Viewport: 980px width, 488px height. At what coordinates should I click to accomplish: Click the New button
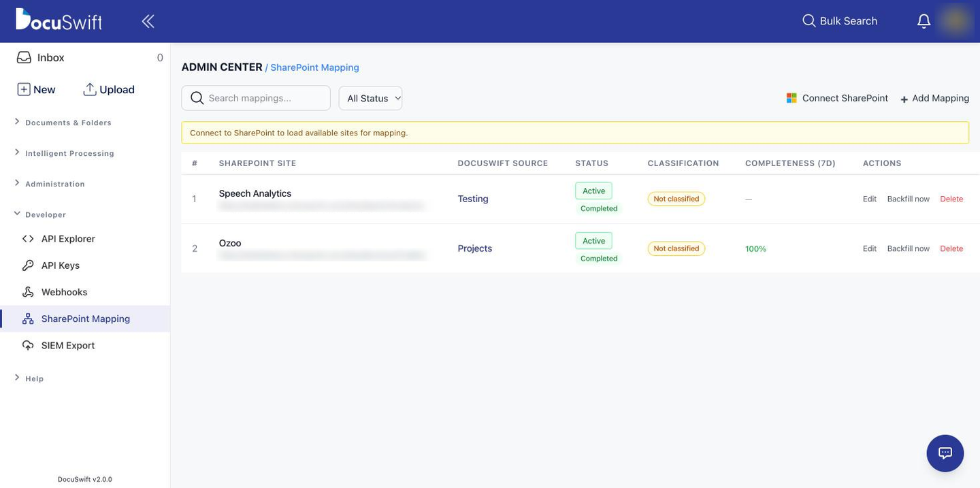coord(36,89)
